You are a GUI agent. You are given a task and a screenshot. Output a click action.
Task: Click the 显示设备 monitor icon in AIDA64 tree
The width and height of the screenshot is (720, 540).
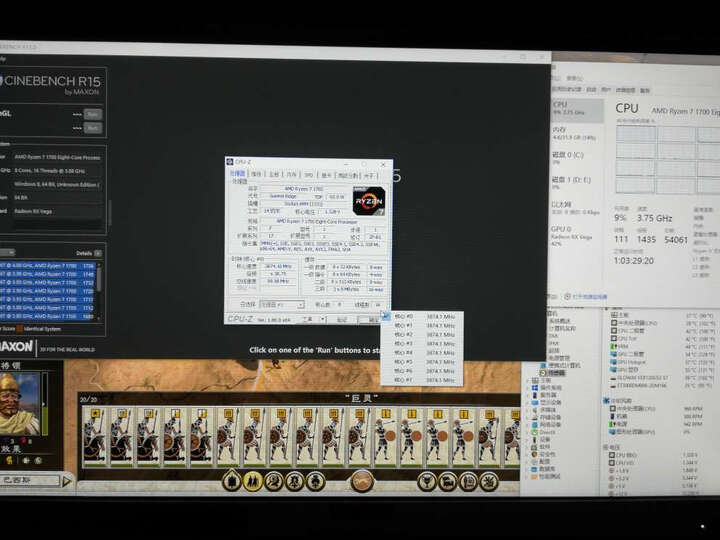(x=535, y=402)
